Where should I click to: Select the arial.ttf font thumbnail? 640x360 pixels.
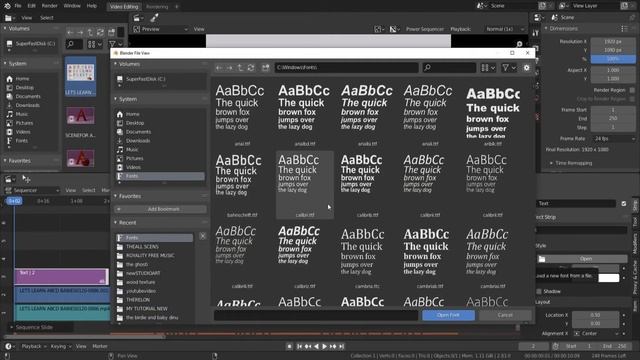pos(242,114)
